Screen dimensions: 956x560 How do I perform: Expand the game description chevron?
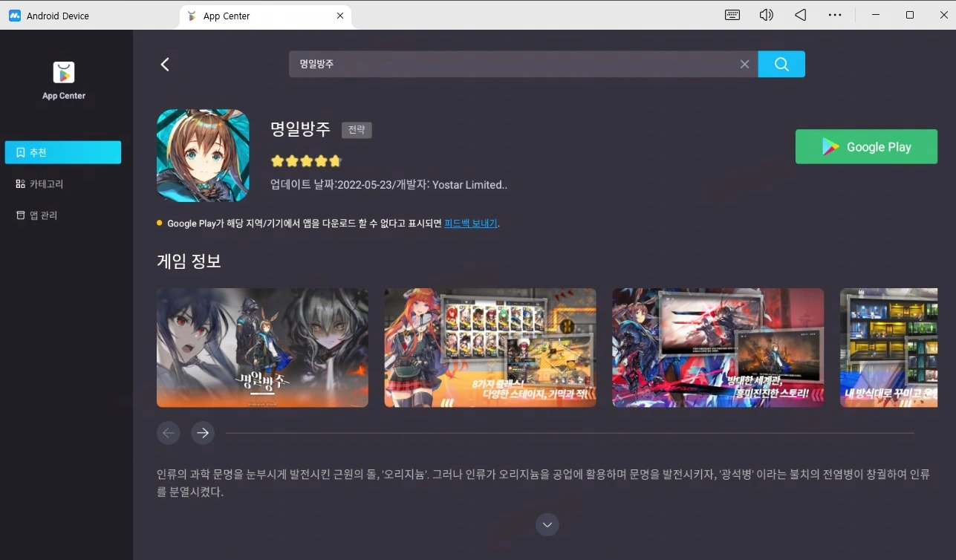pyautogui.click(x=547, y=524)
